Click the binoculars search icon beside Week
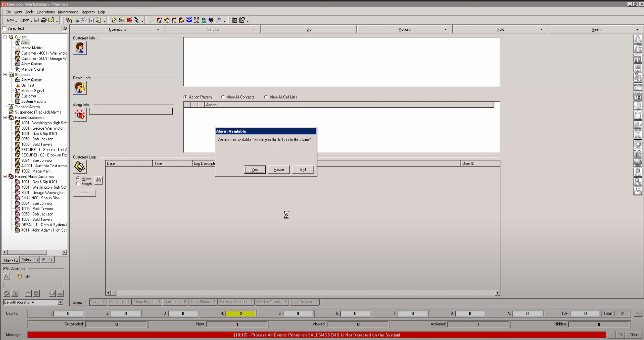 (99, 180)
